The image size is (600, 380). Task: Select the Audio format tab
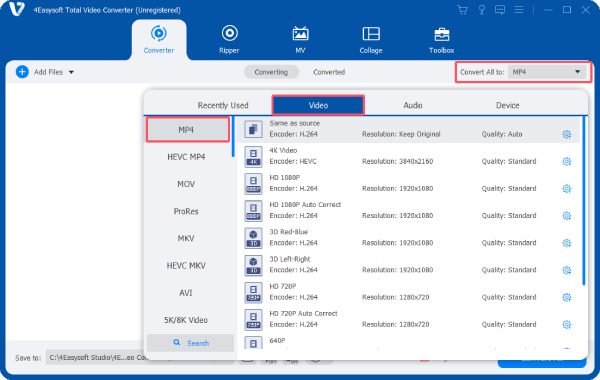[x=413, y=105]
